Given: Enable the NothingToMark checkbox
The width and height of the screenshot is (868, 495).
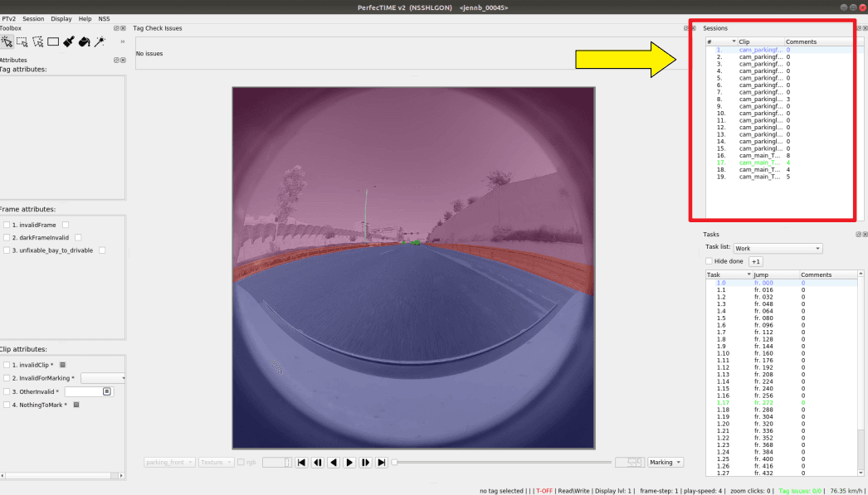Looking at the screenshot, I should [7, 405].
